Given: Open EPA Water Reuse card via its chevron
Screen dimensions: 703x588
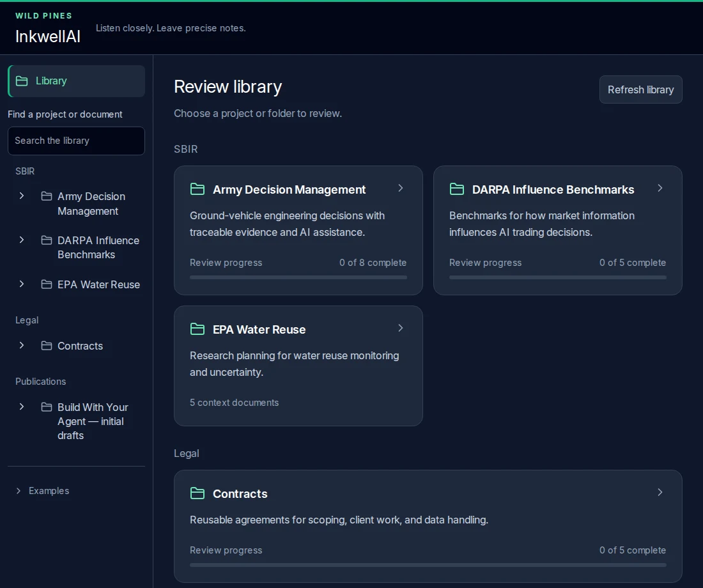Looking at the screenshot, I should pos(401,329).
